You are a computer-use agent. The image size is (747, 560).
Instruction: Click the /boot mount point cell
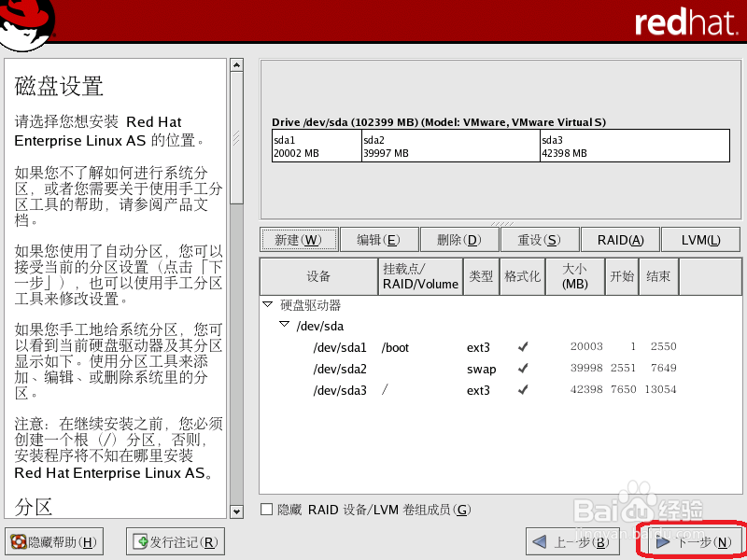click(395, 347)
